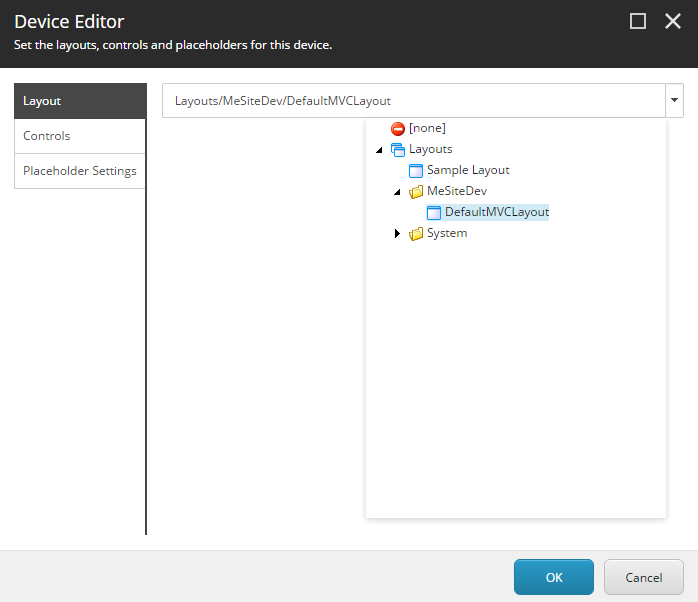Click the Layouts root node icon

(398, 150)
